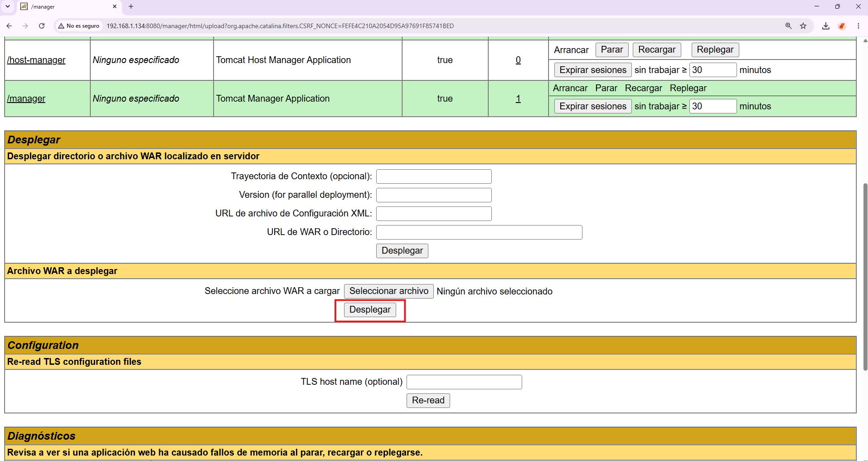Image resolution: width=868 pixels, height=461 pixels.
Task: Click the 'Configuration' section heading
Action: click(x=43, y=345)
